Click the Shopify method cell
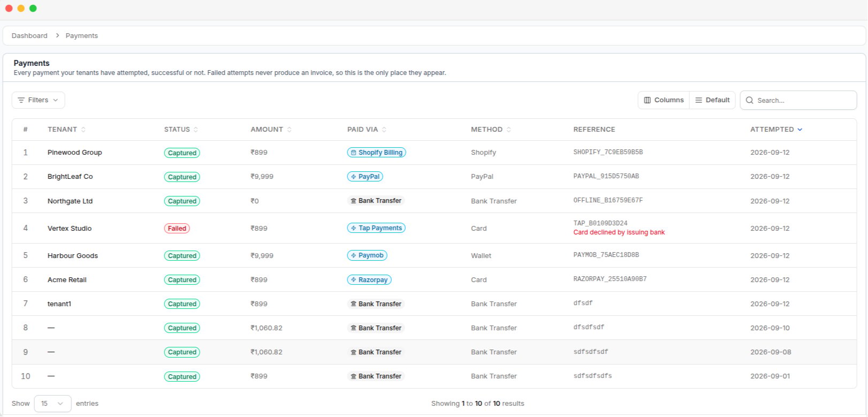868x417 pixels. click(x=484, y=153)
